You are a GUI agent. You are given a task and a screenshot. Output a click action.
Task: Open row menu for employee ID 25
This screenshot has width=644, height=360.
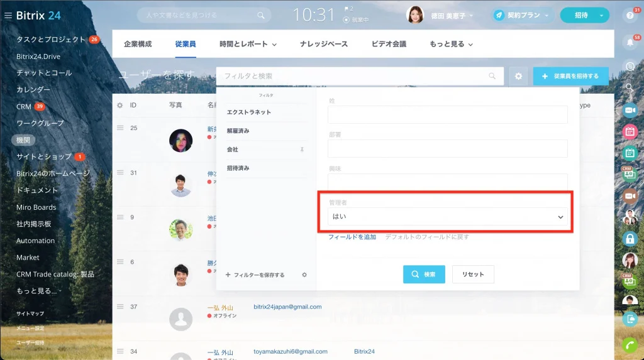point(120,128)
